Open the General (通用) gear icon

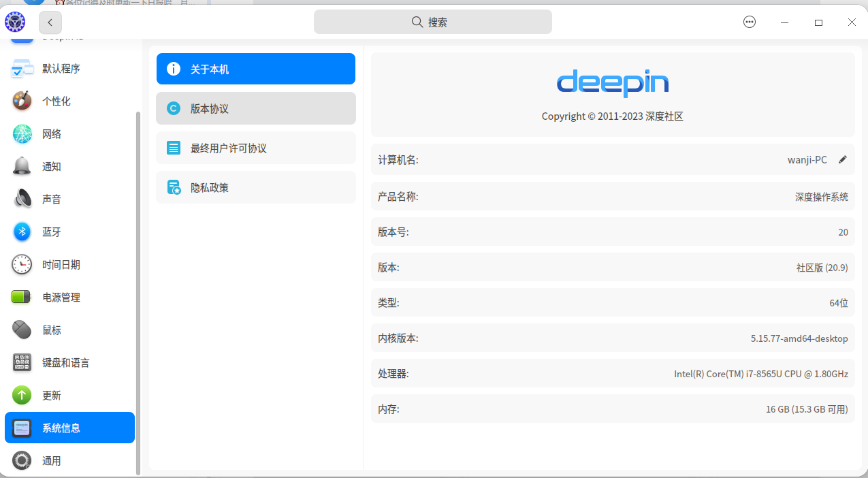[x=22, y=460]
